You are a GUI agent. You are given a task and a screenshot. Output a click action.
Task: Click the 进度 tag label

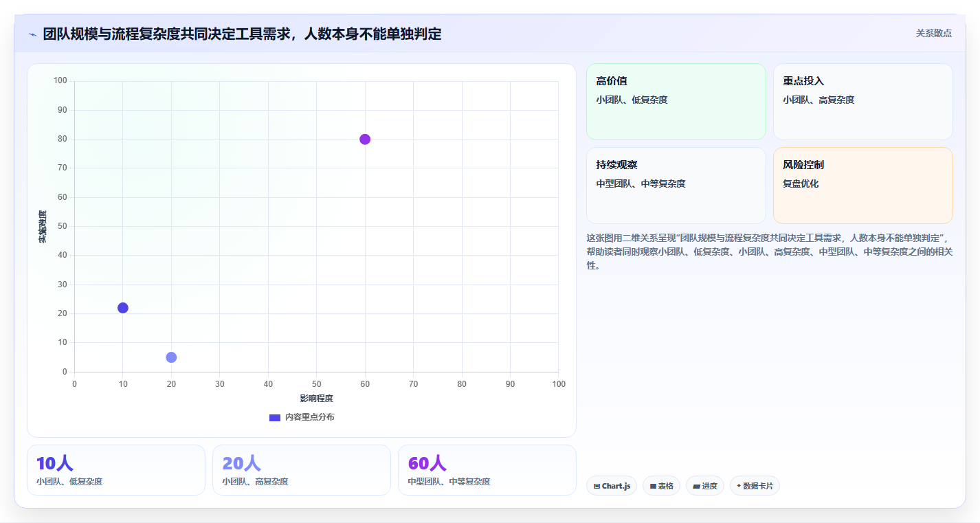(x=710, y=486)
